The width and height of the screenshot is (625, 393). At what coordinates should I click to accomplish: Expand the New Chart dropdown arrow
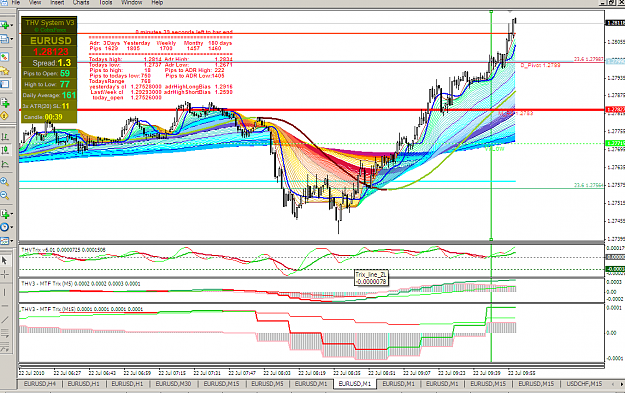pyautogui.click(x=12, y=26)
